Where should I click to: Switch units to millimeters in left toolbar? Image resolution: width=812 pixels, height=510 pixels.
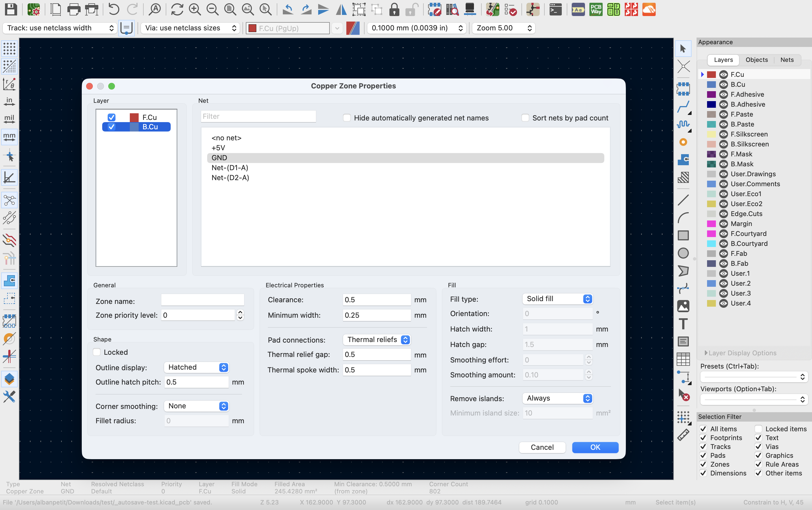[x=9, y=136]
